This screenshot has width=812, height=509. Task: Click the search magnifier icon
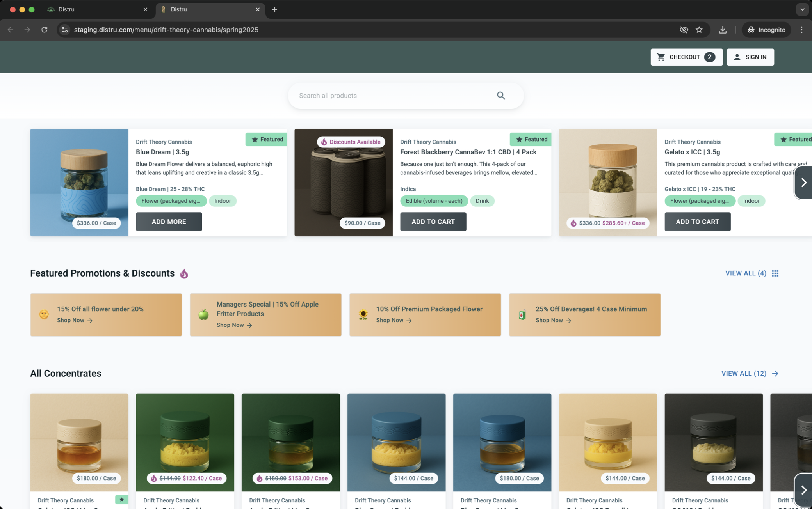501,96
